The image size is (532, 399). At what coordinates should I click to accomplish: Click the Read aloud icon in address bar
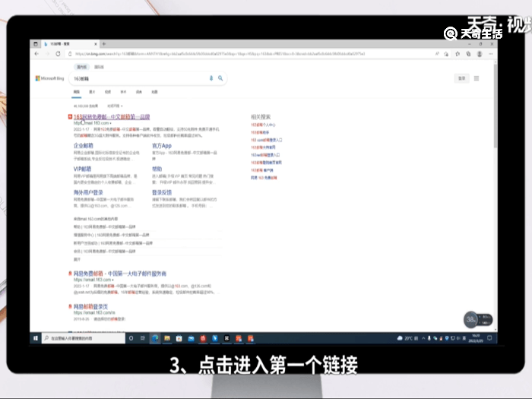click(437, 54)
